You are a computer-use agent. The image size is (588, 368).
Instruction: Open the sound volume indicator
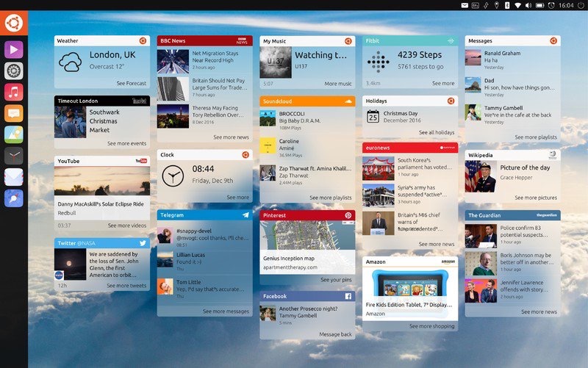point(528,5)
